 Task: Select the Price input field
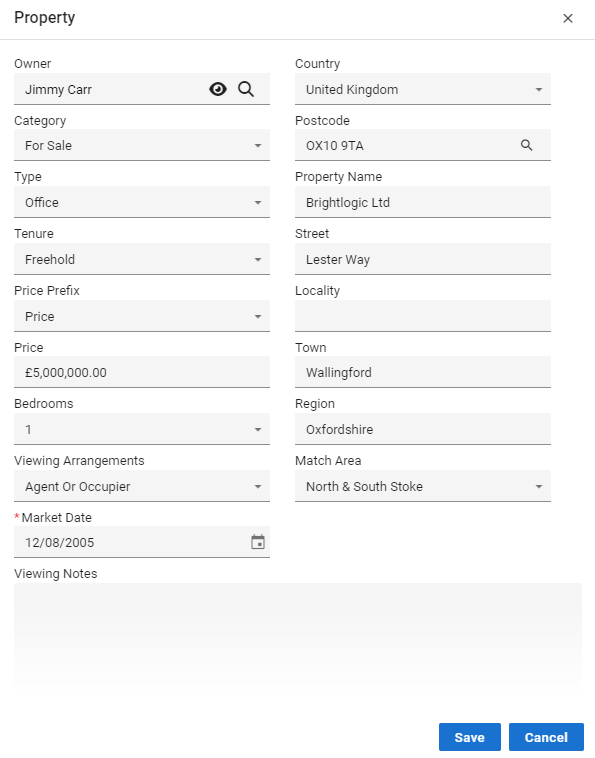click(x=142, y=372)
